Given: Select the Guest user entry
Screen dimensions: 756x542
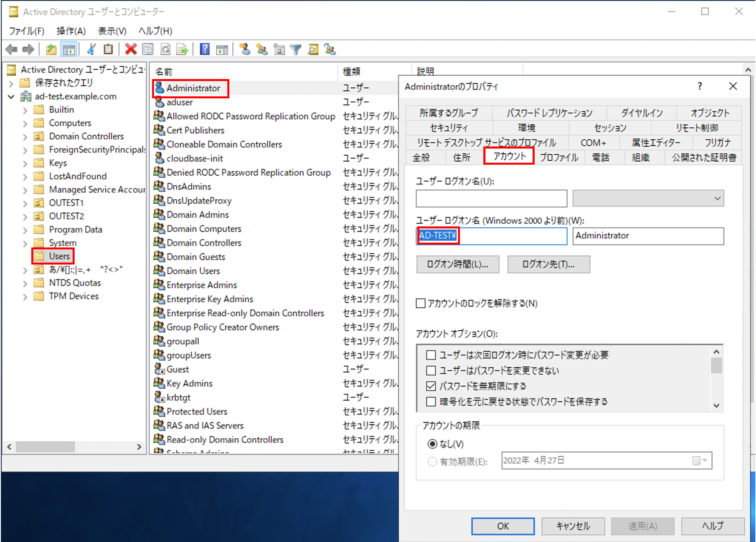Looking at the screenshot, I should click(x=178, y=370).
